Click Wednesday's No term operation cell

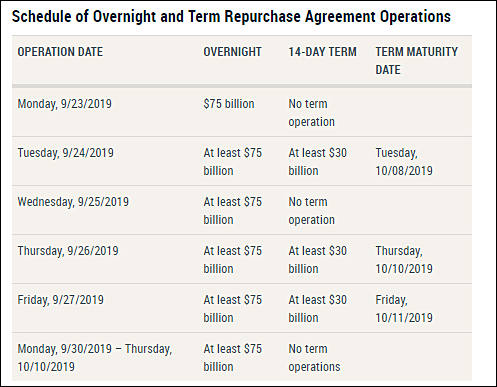311,211
